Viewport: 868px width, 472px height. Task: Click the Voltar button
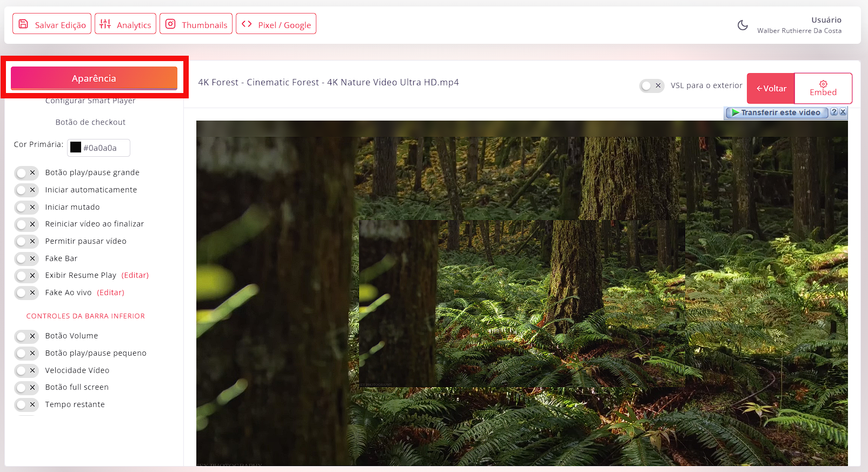(x=771, y=88)
